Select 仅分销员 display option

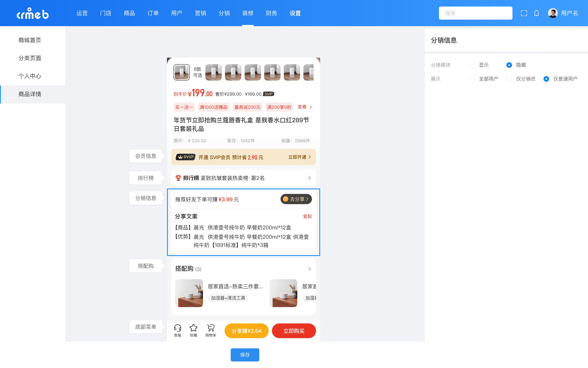509,79
